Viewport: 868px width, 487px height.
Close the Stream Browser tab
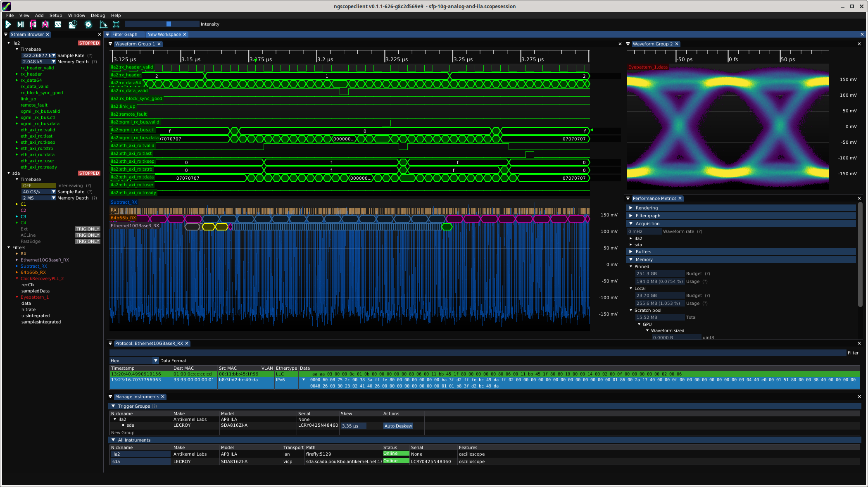[48, 34]
